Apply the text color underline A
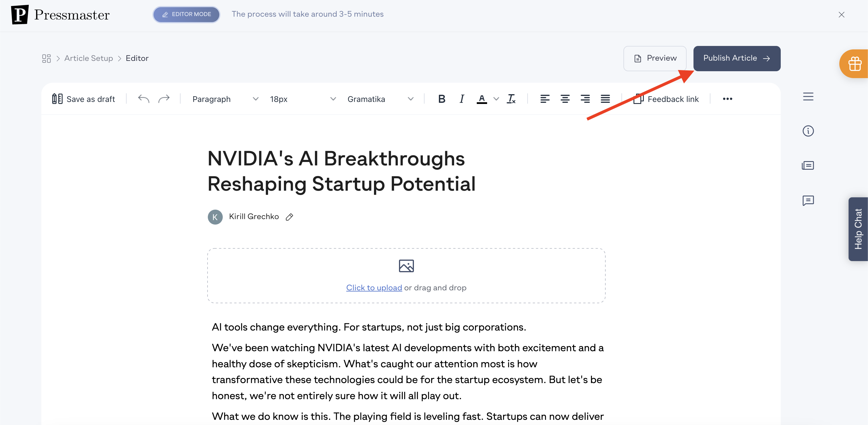 click(x=482, y=99)
